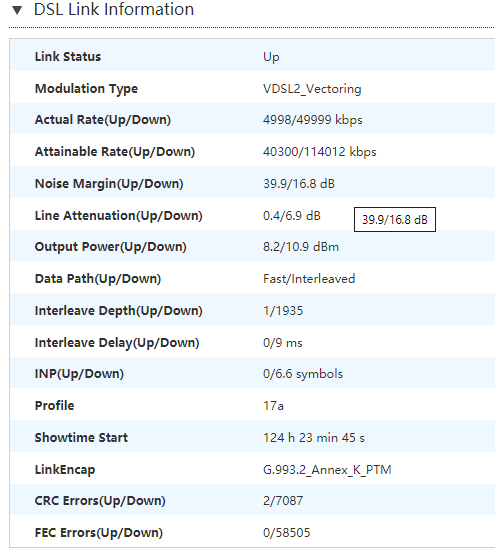Collapse the DSL Link Information section
The height and width of the screenshot is (552, 495).
(x=17, y=10)
